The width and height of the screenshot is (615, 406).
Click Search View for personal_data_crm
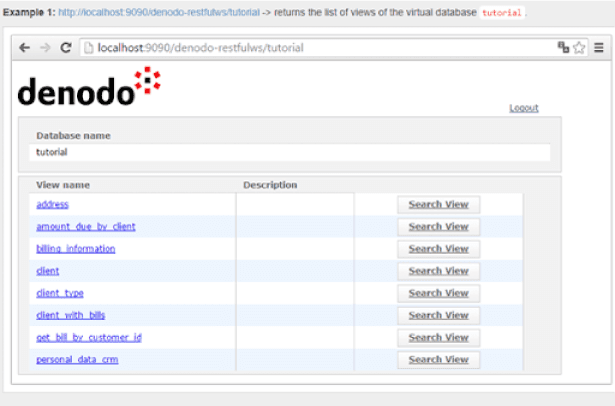pos(439,360)
